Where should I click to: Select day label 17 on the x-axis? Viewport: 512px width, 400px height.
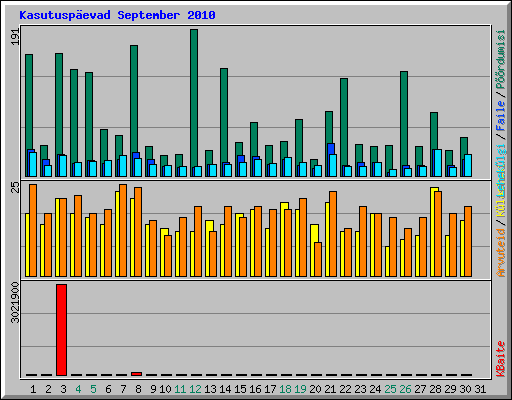(270, 389)
